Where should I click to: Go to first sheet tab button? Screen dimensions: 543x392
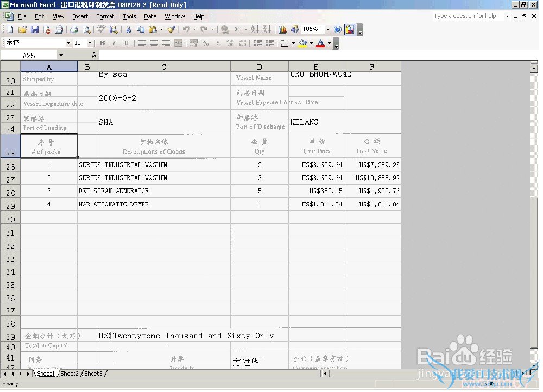[4, 374]
